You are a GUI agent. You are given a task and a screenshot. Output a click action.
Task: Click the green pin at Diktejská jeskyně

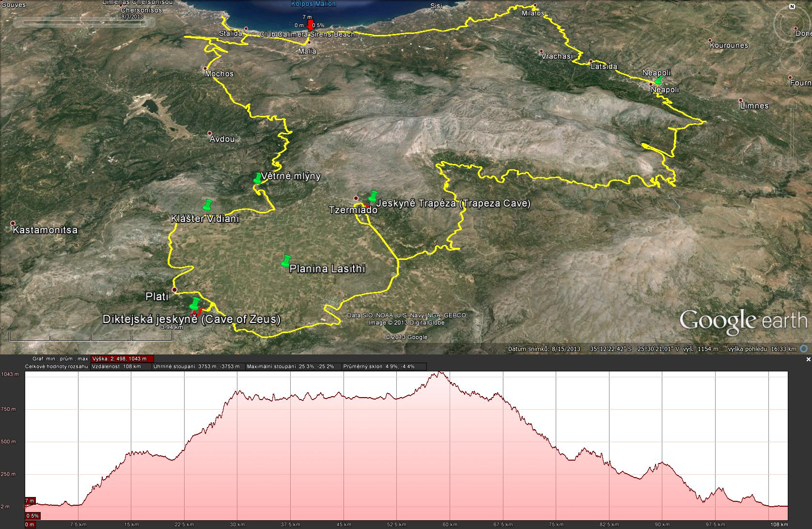(x=195, y=304)
